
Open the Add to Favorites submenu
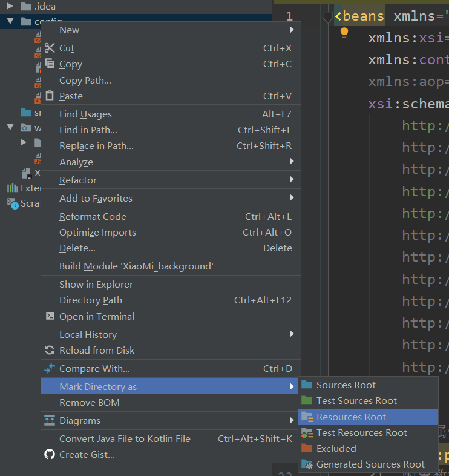point(171,198)
